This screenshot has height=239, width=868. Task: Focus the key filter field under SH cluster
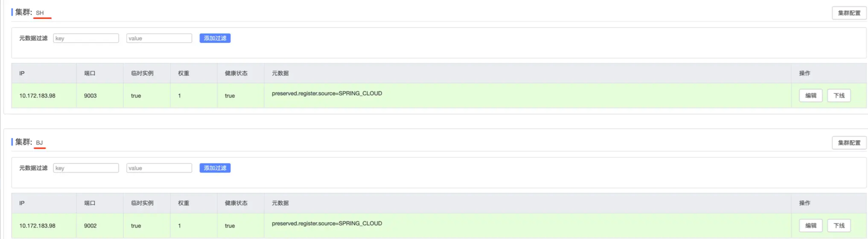coord(86,38)
